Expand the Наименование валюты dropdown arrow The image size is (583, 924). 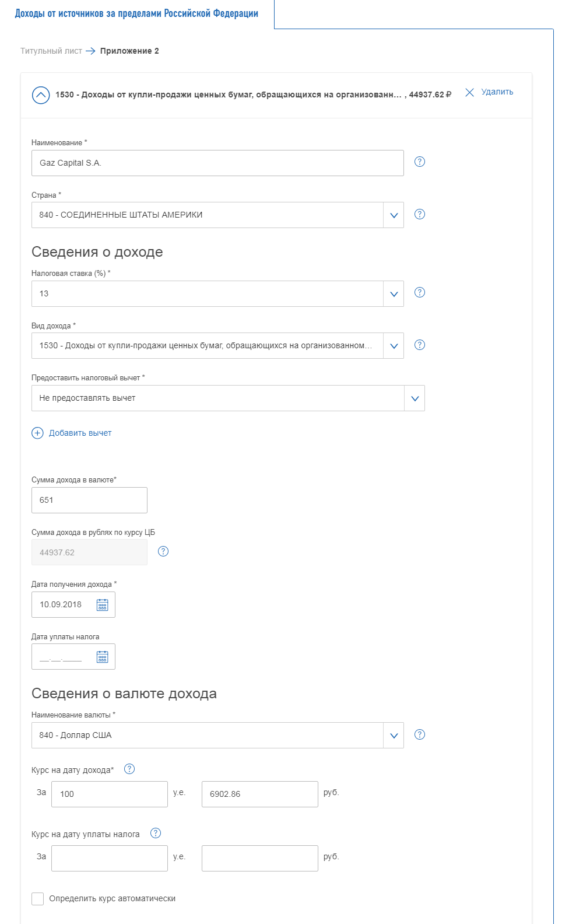pyautogui.click(x=394, y=736)
